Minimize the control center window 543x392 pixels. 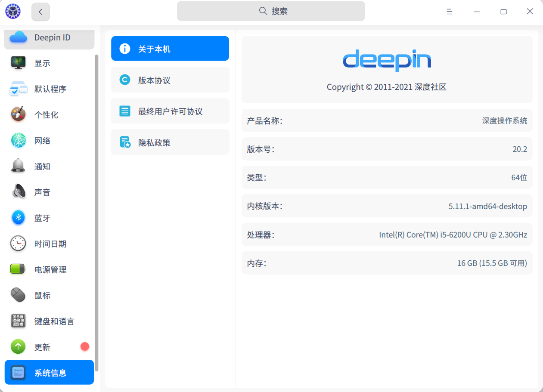[477, 12]
